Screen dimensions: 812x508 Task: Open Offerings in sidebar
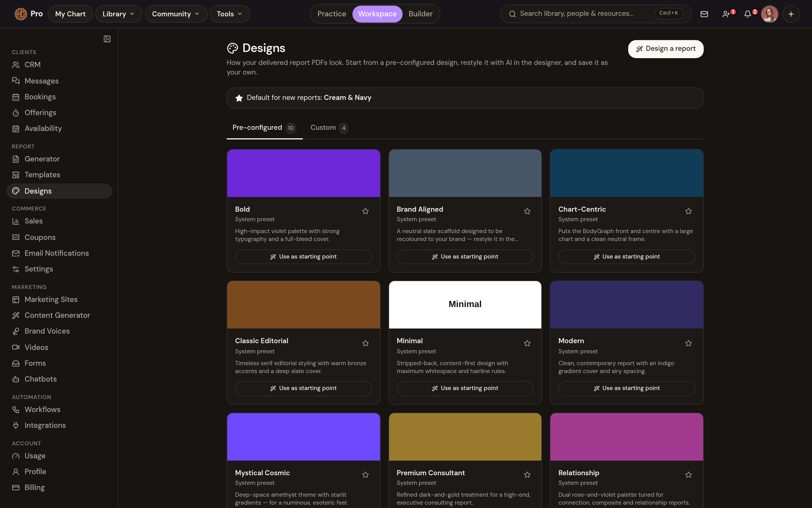[x=59, y=113]
